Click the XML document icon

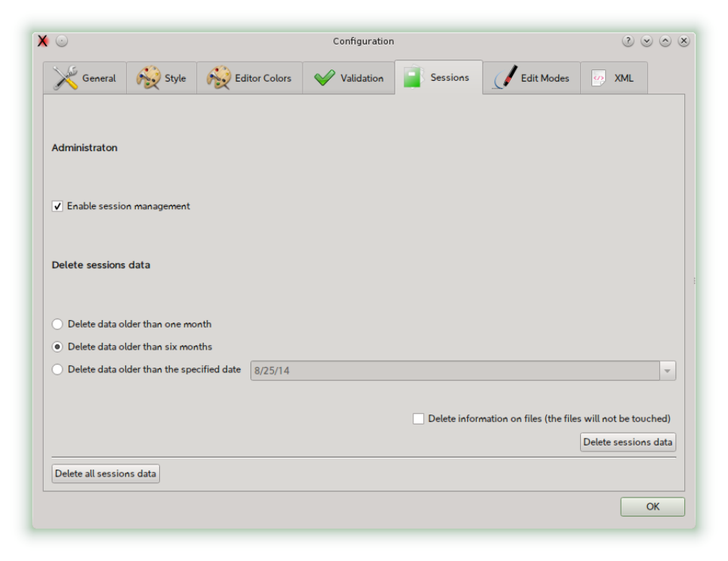click(x=598, y=78)
